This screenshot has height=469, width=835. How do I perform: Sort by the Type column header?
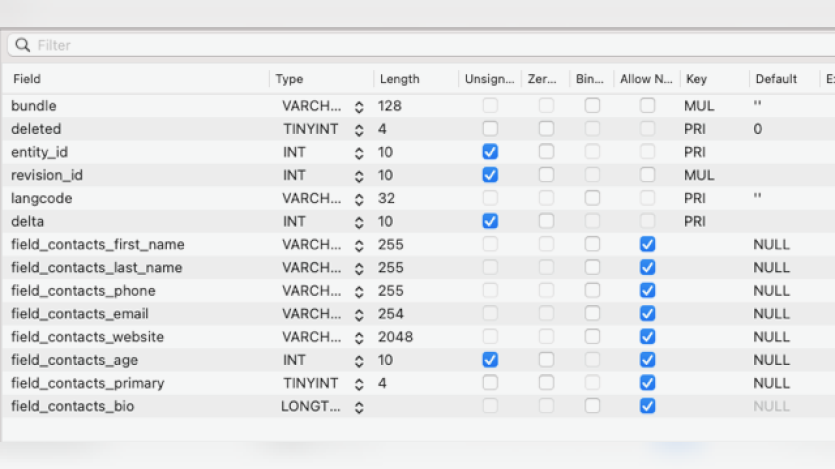[289, 79]
